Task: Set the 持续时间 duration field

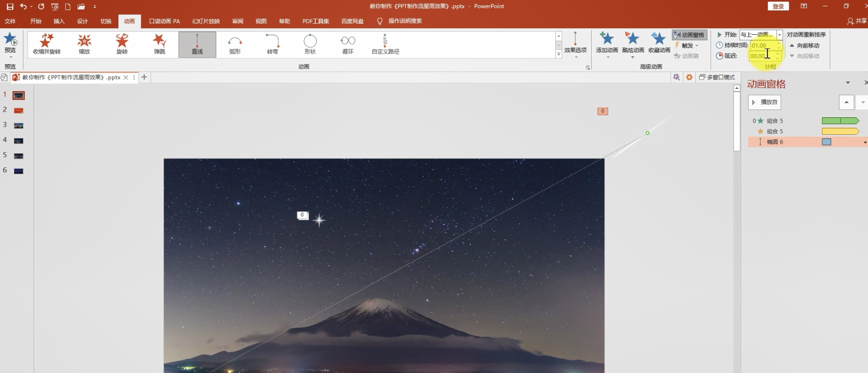Action: [x=762, y=46]
